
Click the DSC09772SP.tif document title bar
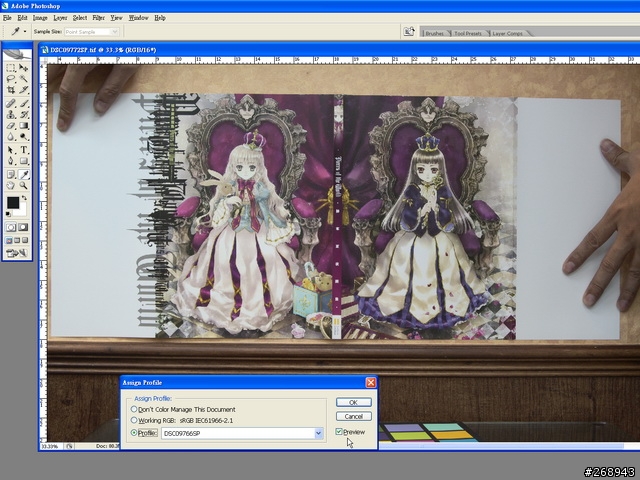tap(339, 50)
